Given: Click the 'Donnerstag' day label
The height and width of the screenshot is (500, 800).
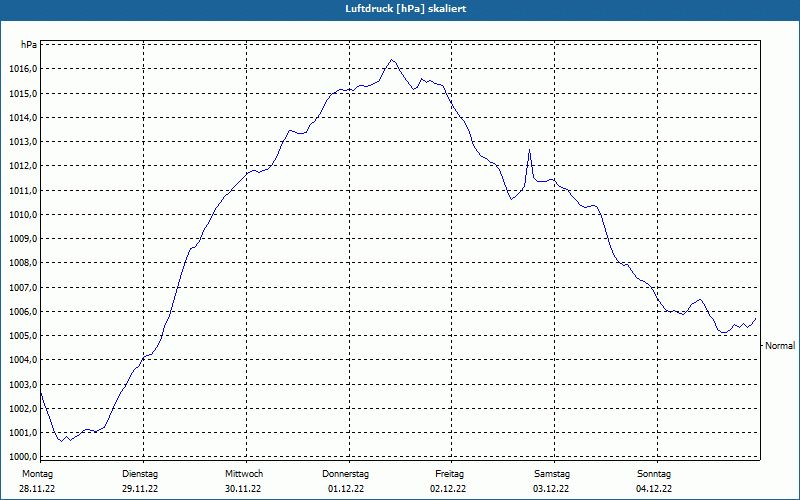Looking at the screenshot, I should click(x=345, y=474).
